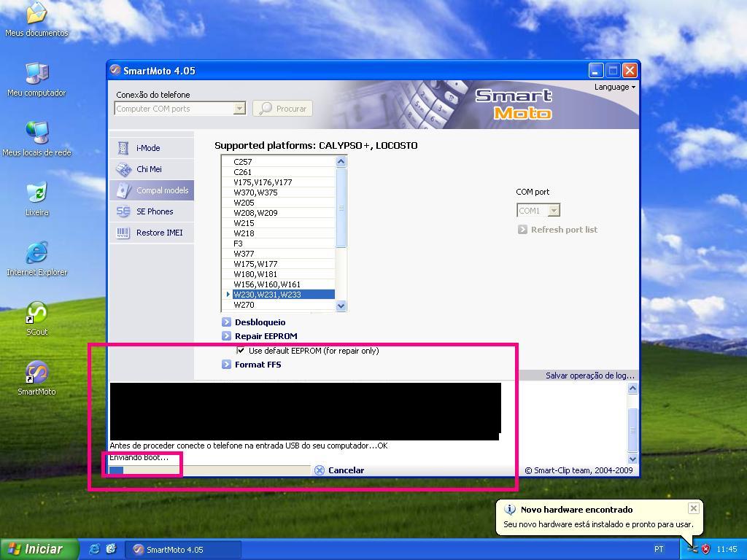The image size is (747, 560).
Task: Switch to the Restore IMEI tab
Action: 152,233
